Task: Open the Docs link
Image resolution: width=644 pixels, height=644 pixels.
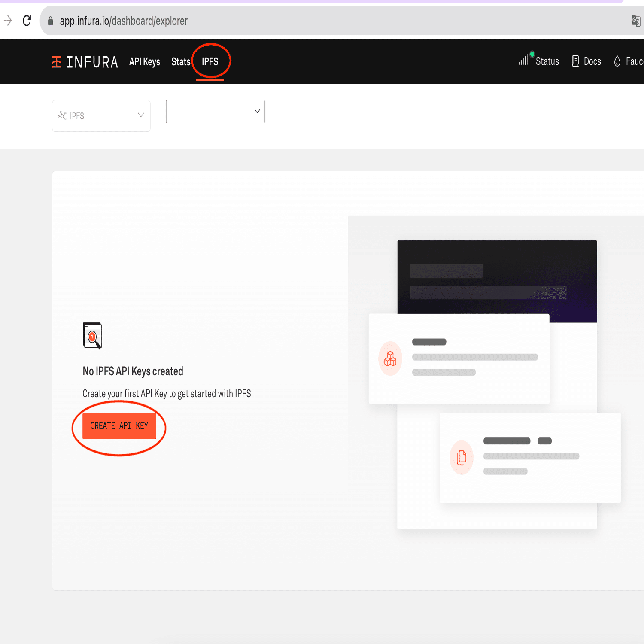Action: [592, 61]
